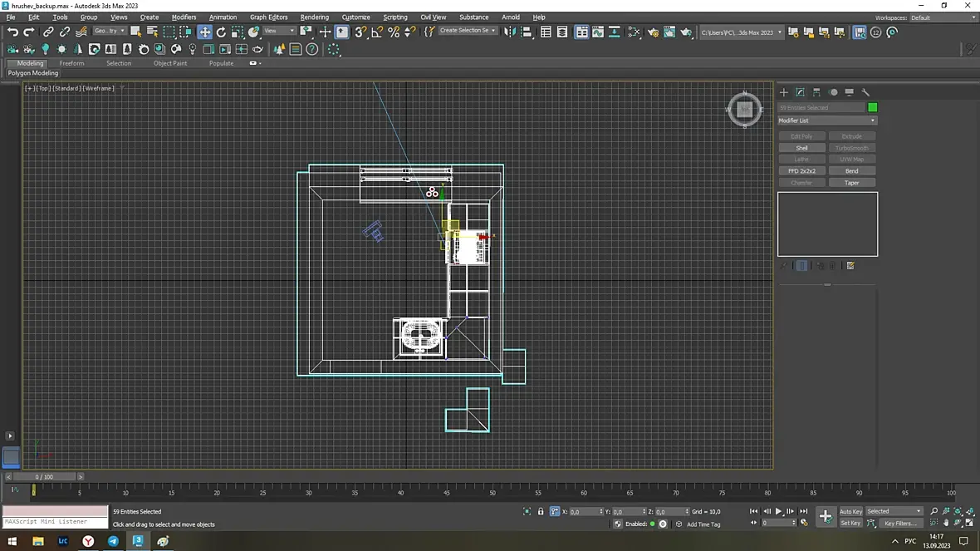Open the View reference coordinate dropdown

(279, 32)
